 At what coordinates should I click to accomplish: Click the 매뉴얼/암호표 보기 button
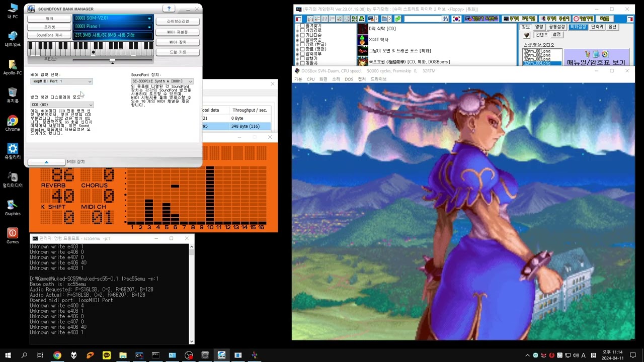point(596,58)
